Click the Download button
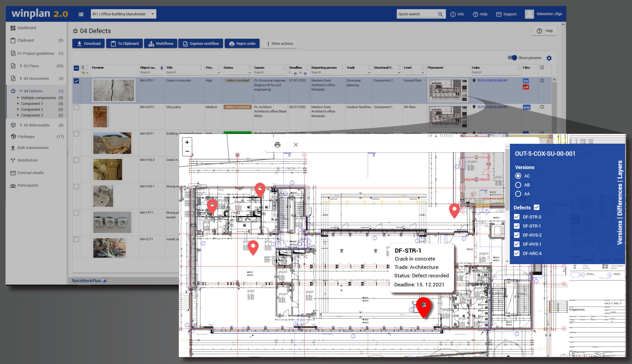 pyautogui.click(x=88, y=44)
